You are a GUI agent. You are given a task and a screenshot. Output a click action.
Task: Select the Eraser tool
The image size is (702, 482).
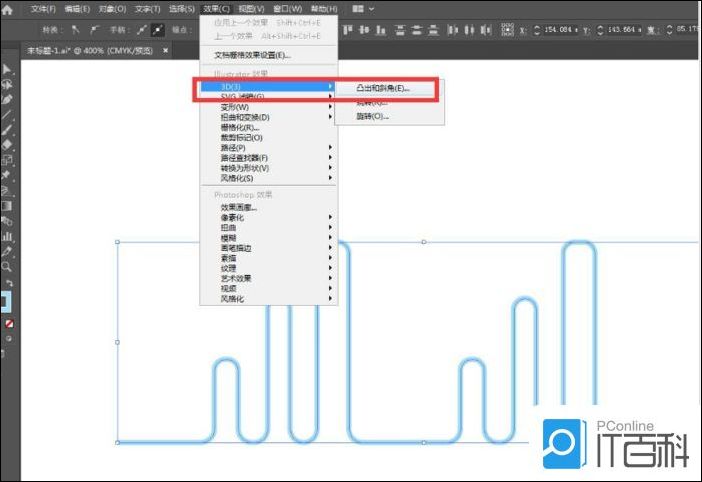pyautogui.click(x=7, y=145)
